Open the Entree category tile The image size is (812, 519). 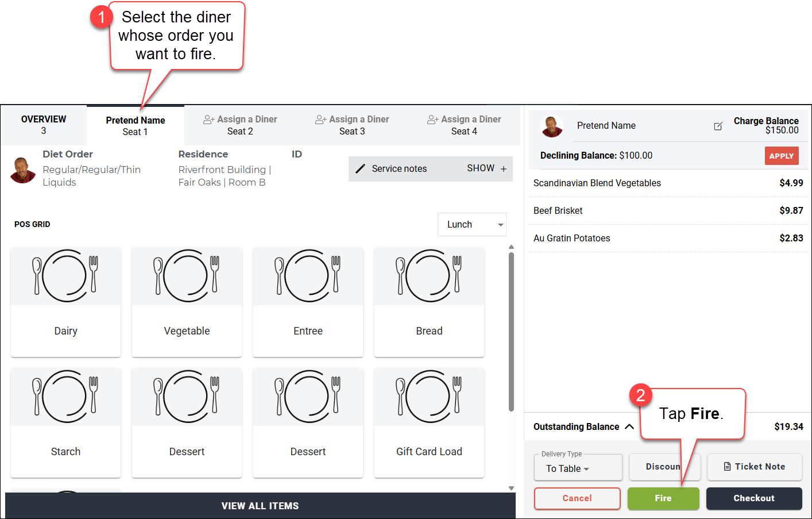(308, 302)
